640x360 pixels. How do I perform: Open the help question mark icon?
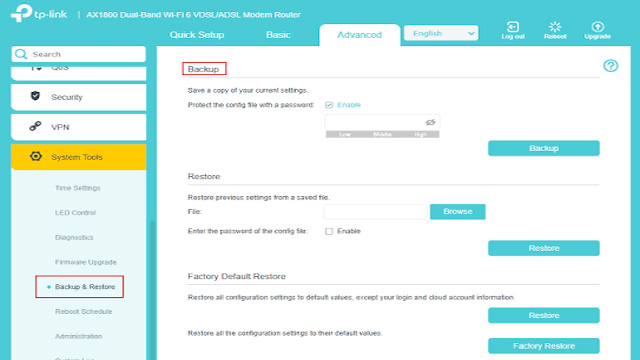click(x=611, y=66)
